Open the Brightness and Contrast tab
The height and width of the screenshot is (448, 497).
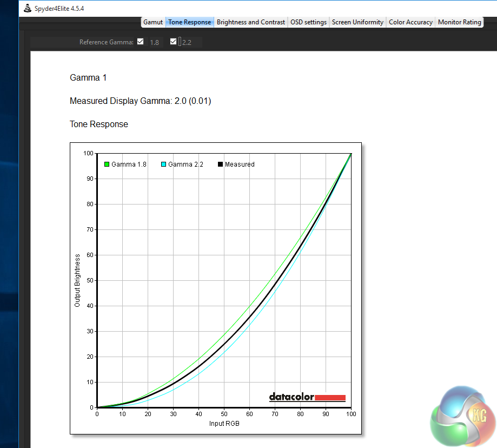click(x=251, y=22)
